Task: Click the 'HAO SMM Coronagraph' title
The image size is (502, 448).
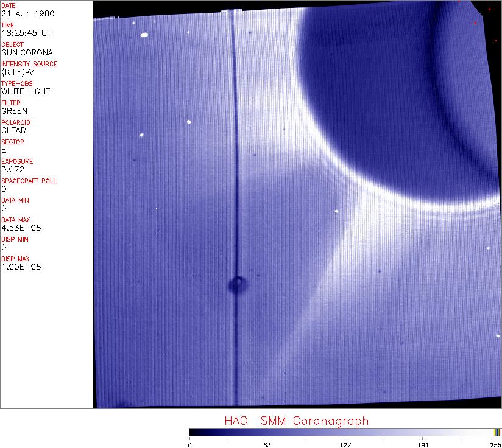Action: pos(296,421)
